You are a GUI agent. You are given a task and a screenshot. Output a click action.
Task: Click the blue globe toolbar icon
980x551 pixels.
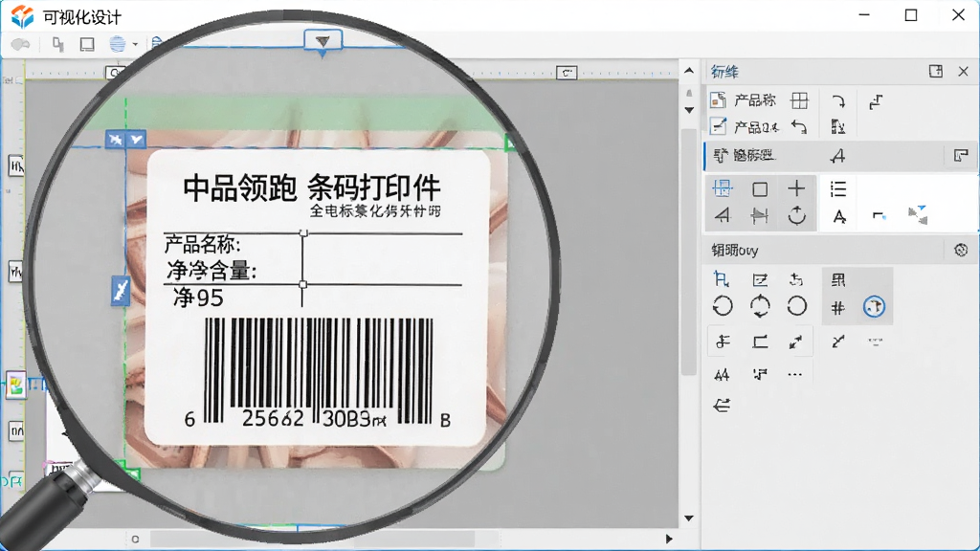pyautogui.click(x=118, y=44)
